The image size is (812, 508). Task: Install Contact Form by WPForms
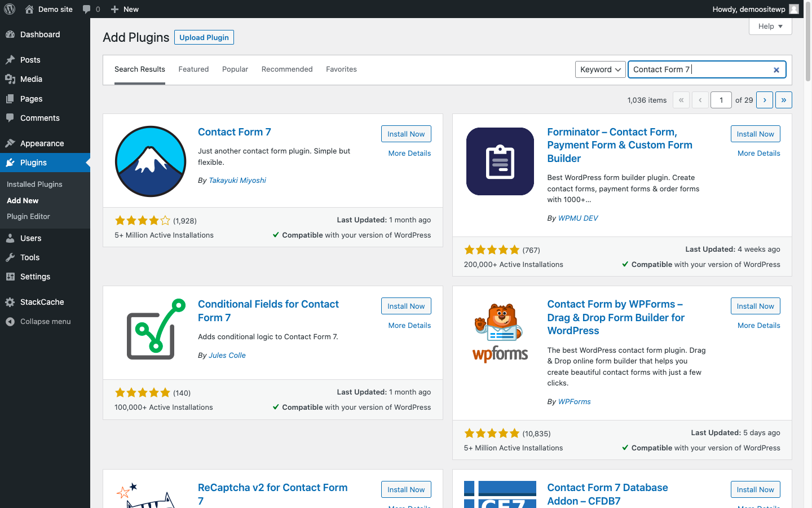(756, 306)
